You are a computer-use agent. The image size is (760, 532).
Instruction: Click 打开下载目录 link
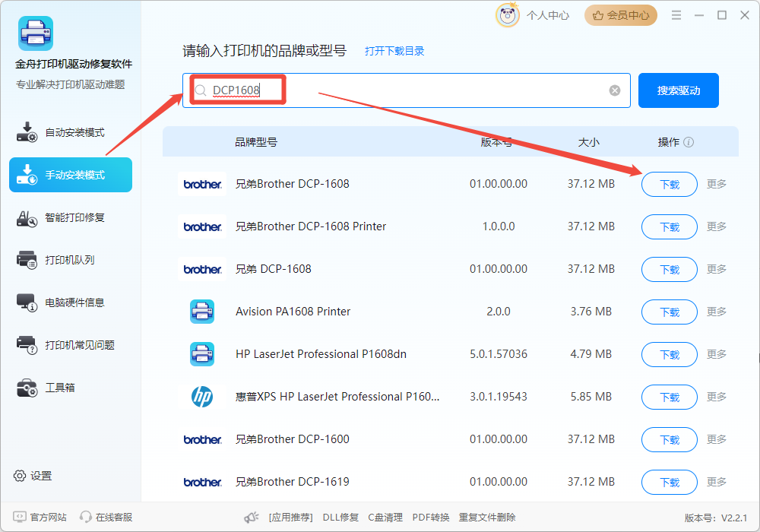(394, 51)
